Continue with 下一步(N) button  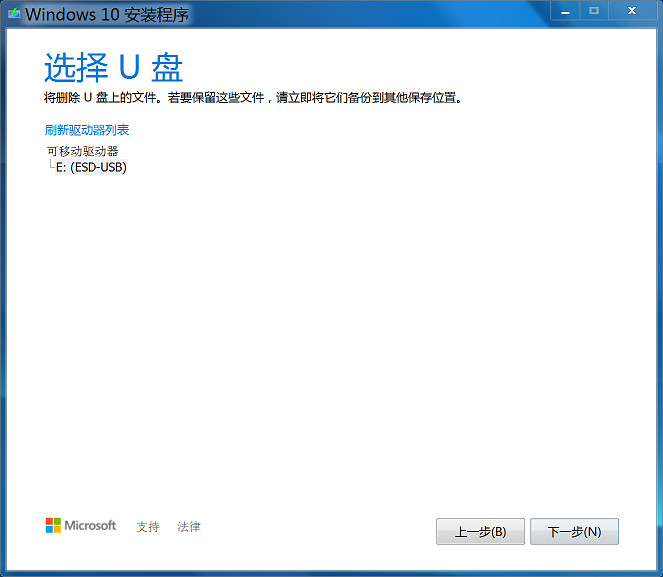(574, 531)
